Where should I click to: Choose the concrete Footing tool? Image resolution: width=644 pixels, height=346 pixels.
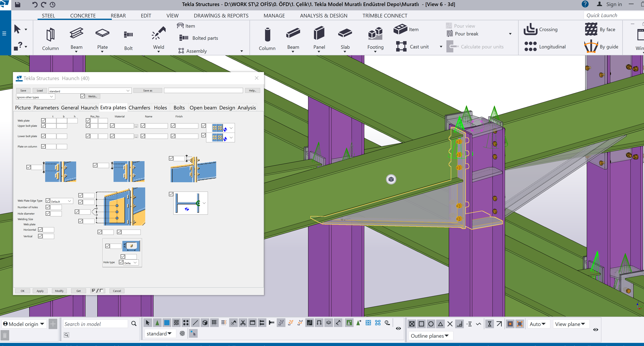(x=375, y=34)
